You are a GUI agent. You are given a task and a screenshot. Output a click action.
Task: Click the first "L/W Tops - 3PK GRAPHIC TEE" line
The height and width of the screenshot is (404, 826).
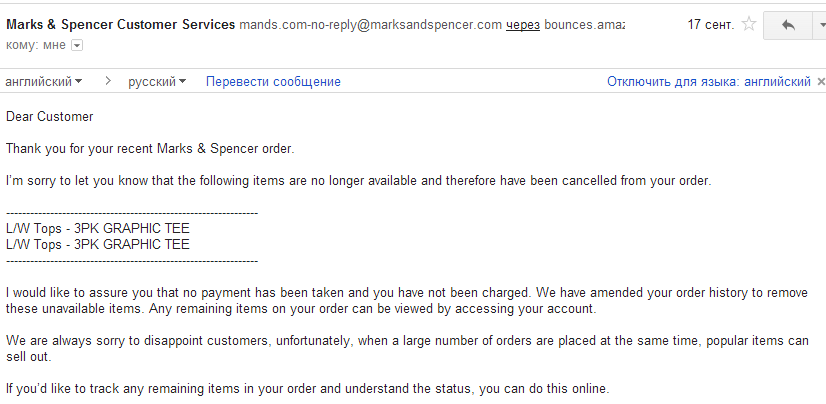(x=98, y=228)
